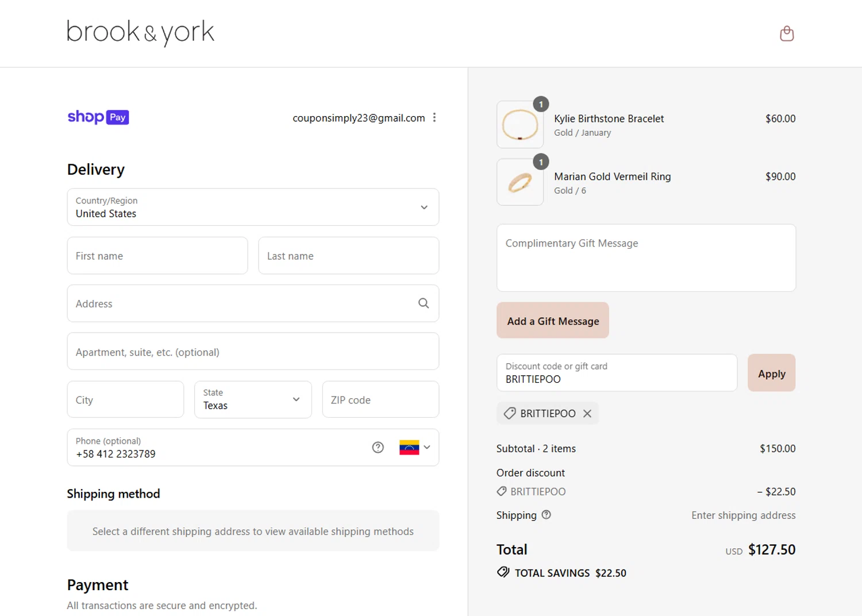This screenshot has height=616, width=862.
Task: Click the Payment section heading
Action: [x=98, y=585]
